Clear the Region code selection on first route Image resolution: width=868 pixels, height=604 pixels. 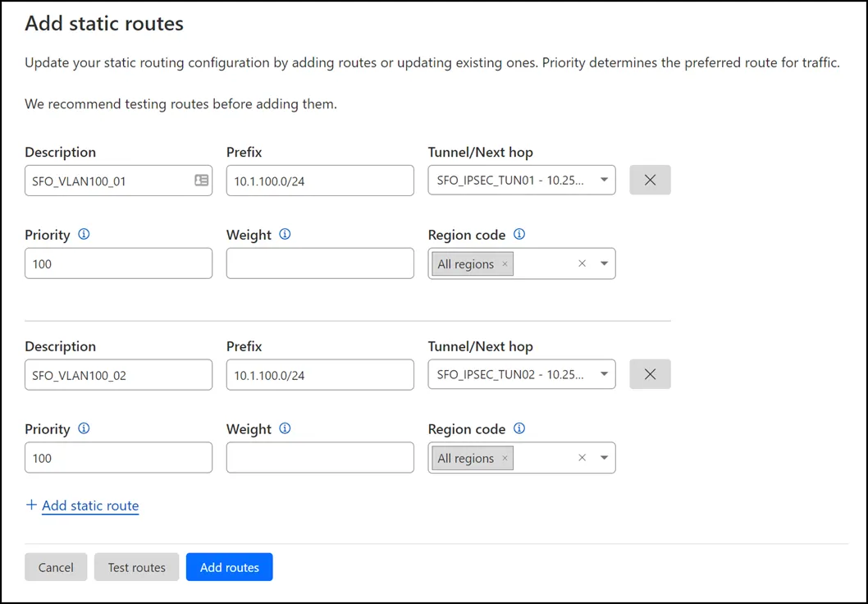(x=582, y=263)
